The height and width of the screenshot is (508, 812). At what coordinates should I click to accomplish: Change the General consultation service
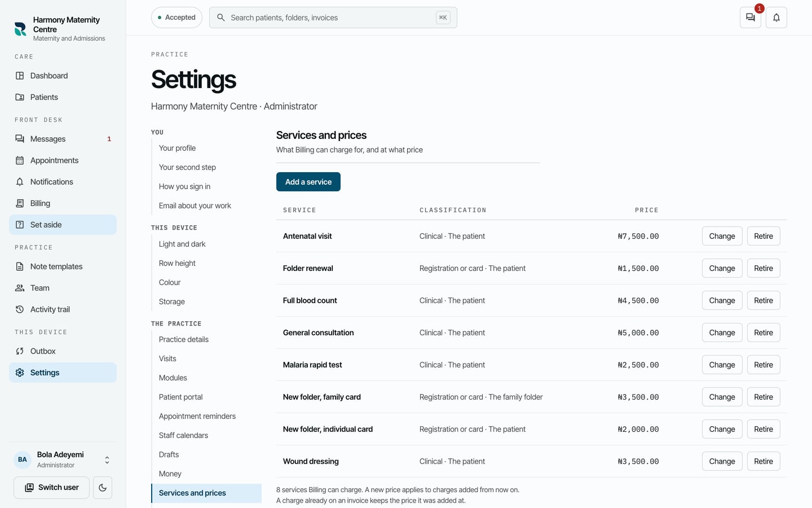pos(722,332)
